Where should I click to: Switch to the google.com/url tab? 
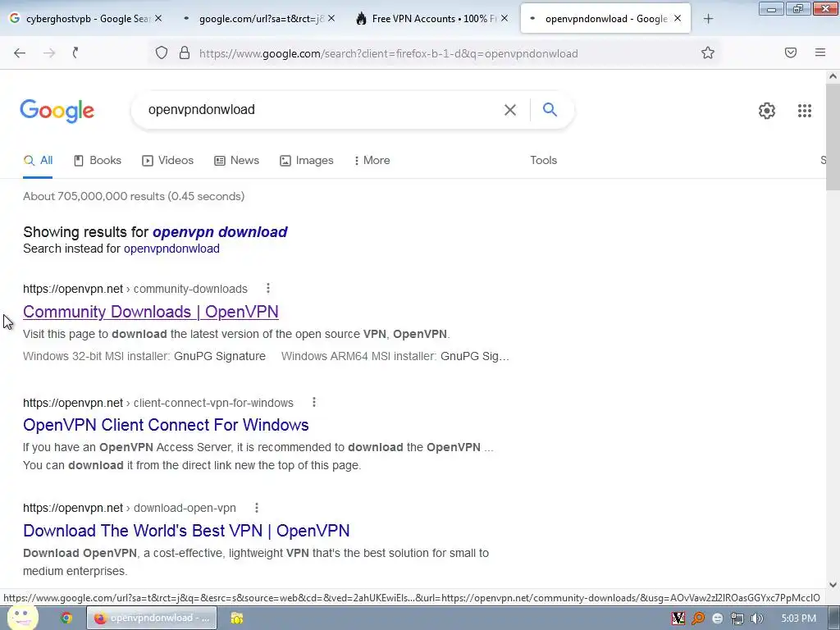coord(257,19)
